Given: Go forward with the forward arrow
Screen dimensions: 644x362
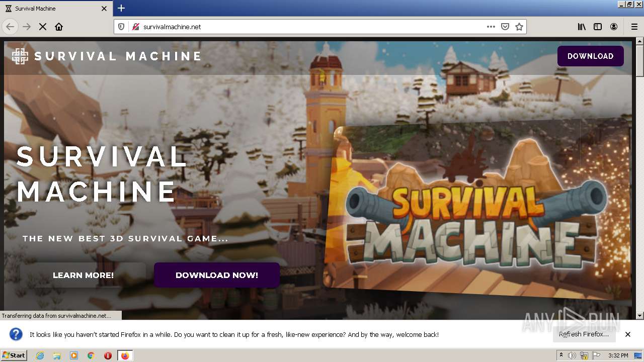Looking at the screenshot, I should (27, 27).
